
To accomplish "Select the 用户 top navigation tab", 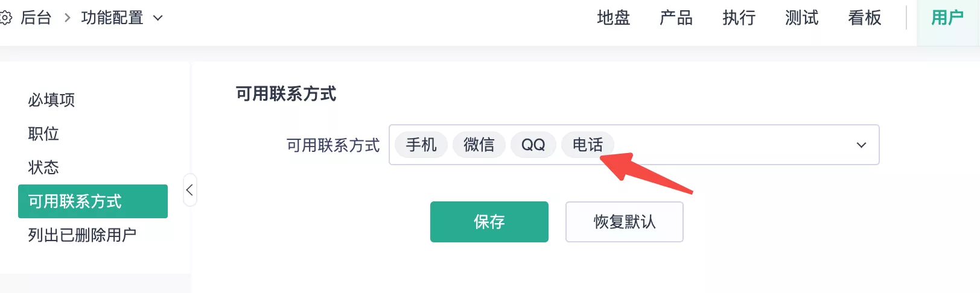I will click(x=947, y=18).
